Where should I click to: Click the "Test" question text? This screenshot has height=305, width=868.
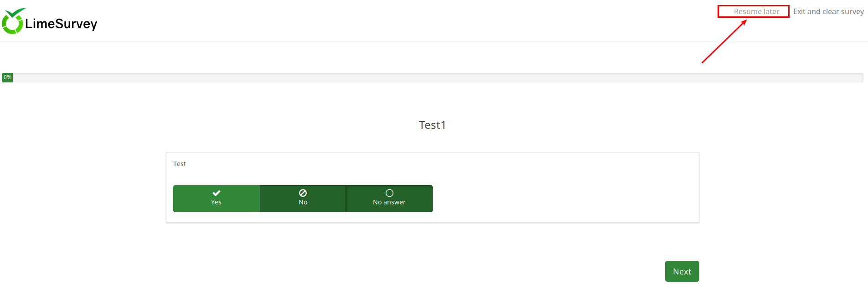180,164
